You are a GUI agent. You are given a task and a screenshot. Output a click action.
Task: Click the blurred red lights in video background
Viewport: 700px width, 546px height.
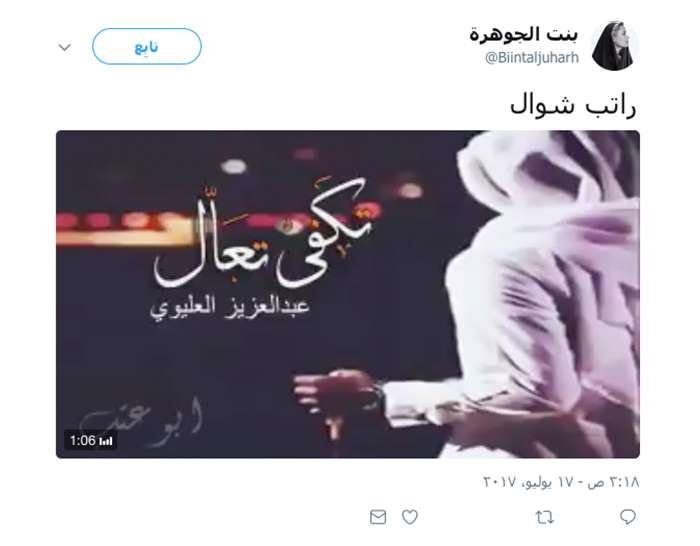(123, 221)
